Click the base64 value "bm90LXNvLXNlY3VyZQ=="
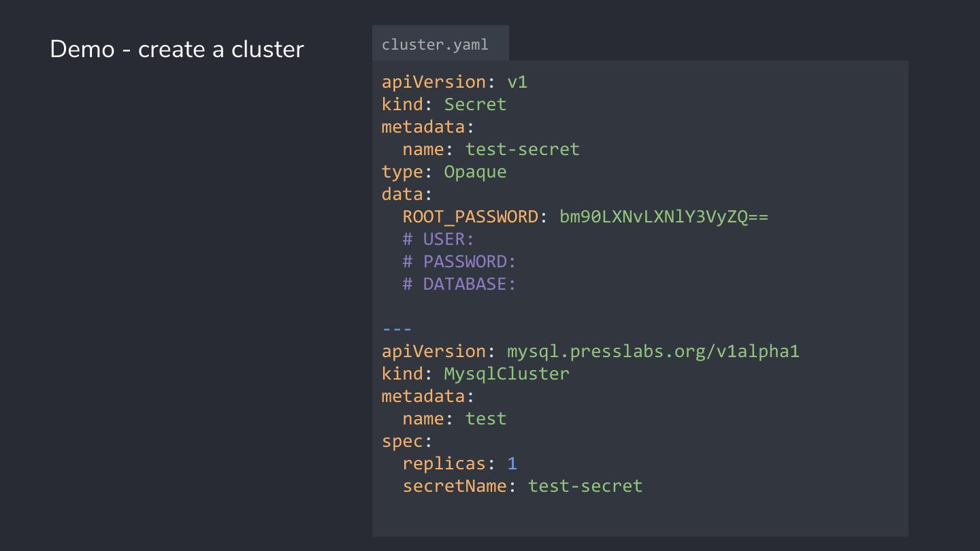The image size is (980, 551). [664, 217]
